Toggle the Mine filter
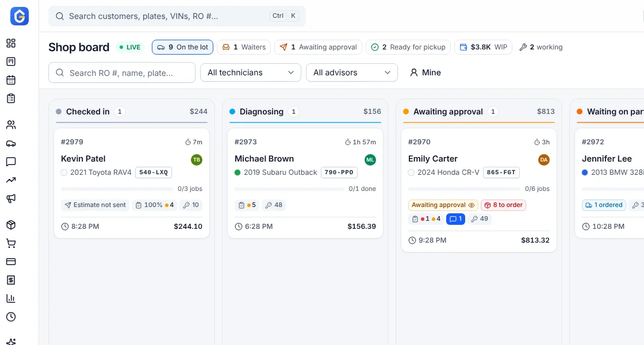 (425, 72)
